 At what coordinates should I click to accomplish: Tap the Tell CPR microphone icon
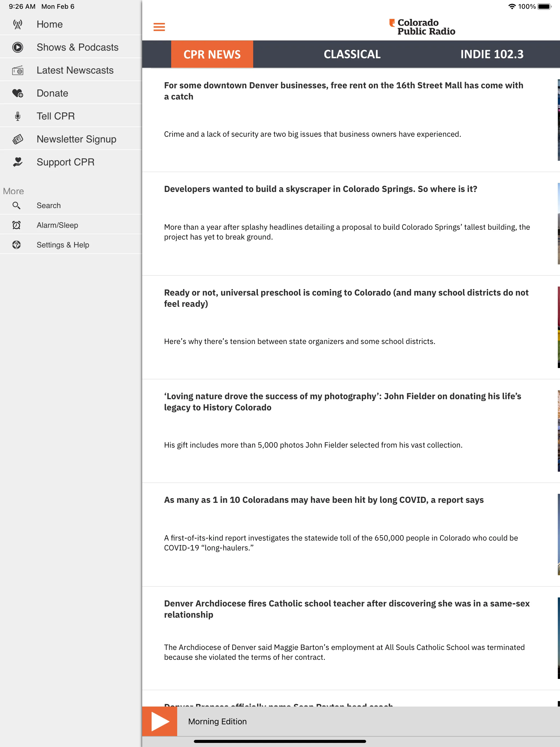coord(17,116)
